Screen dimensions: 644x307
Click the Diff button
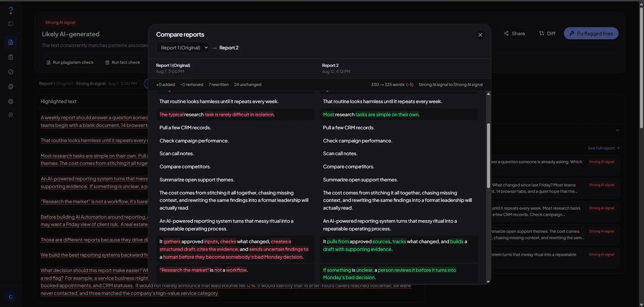point(547,34)
